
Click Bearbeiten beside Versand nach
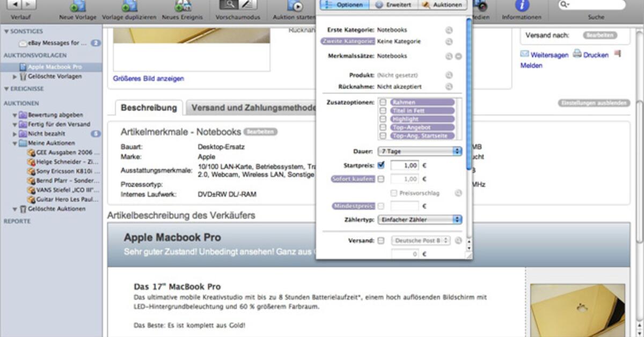(x=600, y=35)
